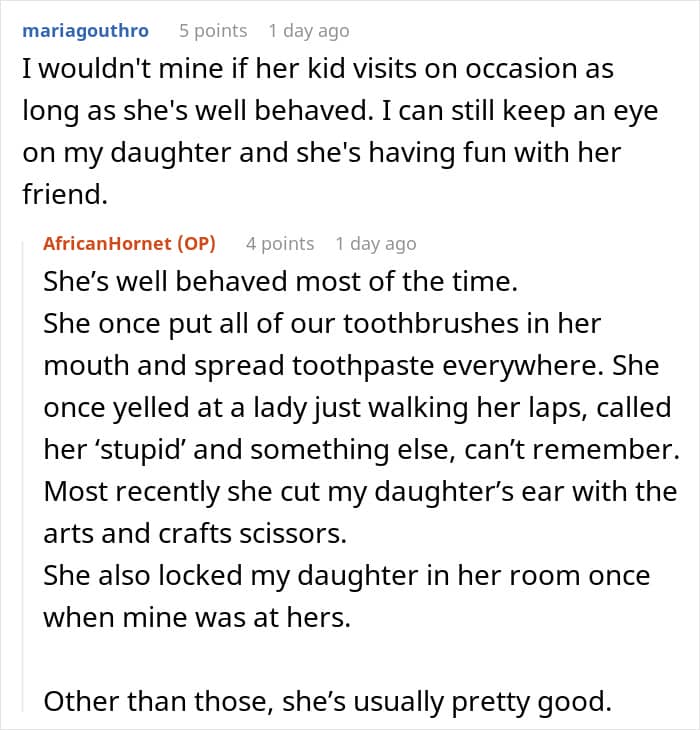Click the line "on my daughter and she's having fun"
The image size is (700, 730).
pos(321,154)
